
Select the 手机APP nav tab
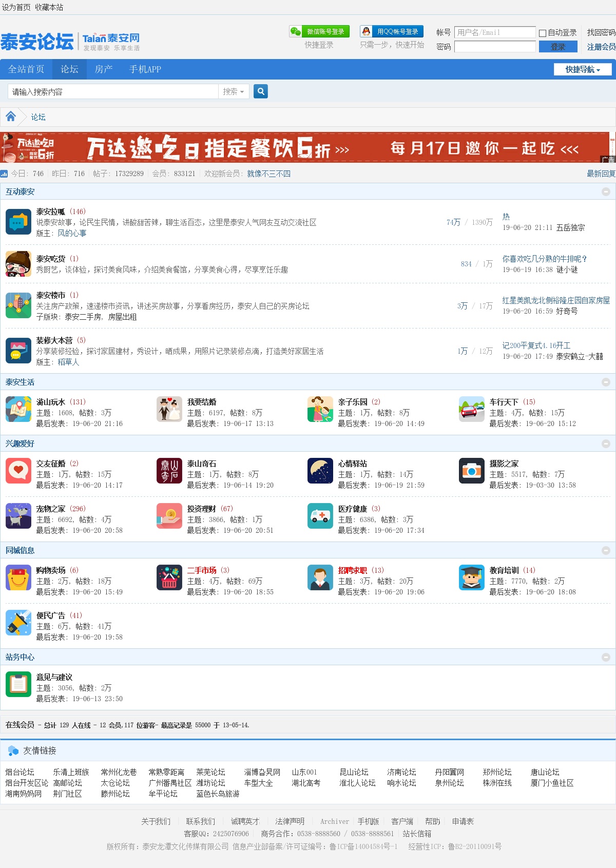[x=145, y=69]
